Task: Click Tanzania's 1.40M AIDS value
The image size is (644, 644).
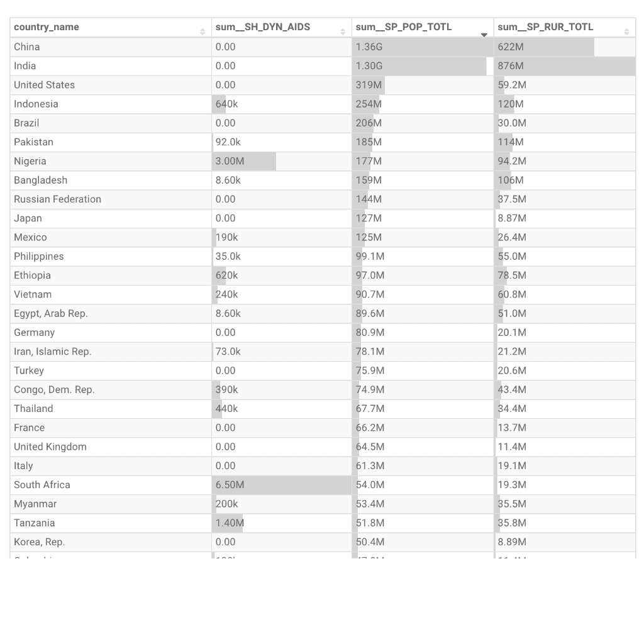Action: tap(230, 523)
